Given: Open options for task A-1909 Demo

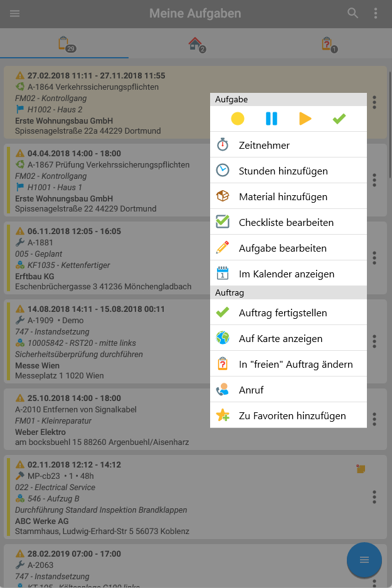Looking at the screenshot, I should 374,341.
